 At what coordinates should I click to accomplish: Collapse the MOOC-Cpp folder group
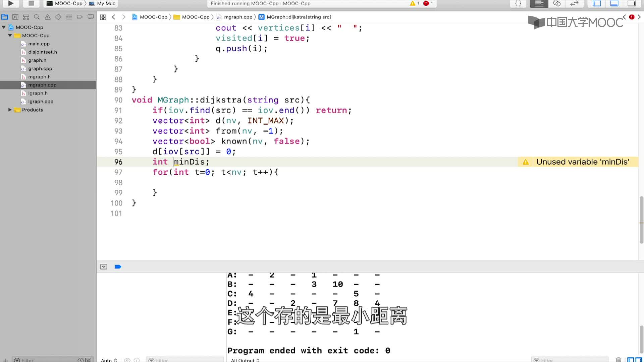click(x=10, y=36)
